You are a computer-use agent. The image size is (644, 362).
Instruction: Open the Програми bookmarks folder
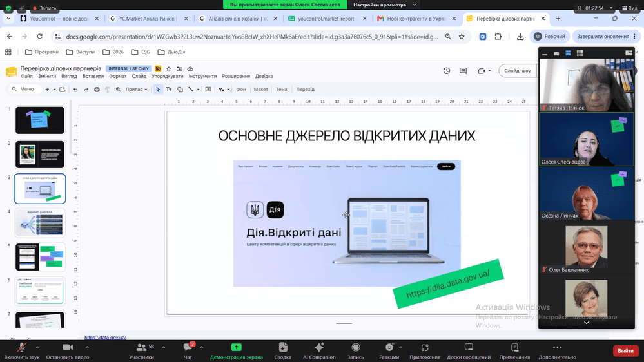pyautogui.click(x=42, y=52)
